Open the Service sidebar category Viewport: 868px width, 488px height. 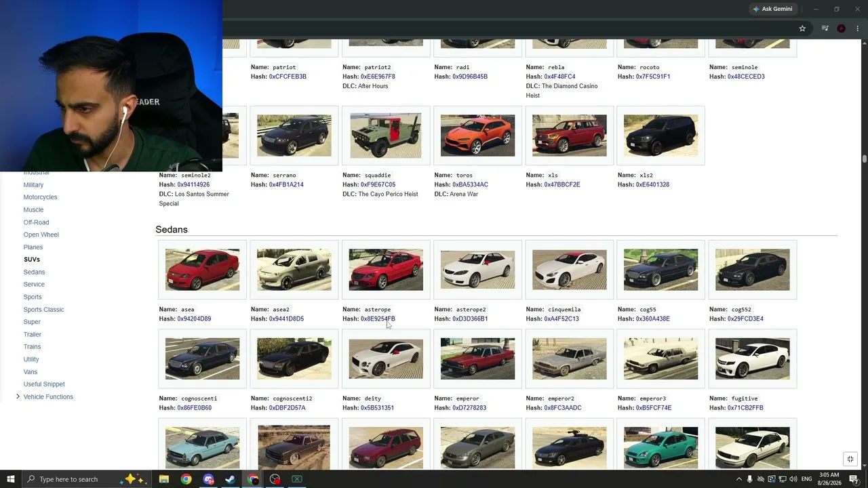tap(34, 285)
